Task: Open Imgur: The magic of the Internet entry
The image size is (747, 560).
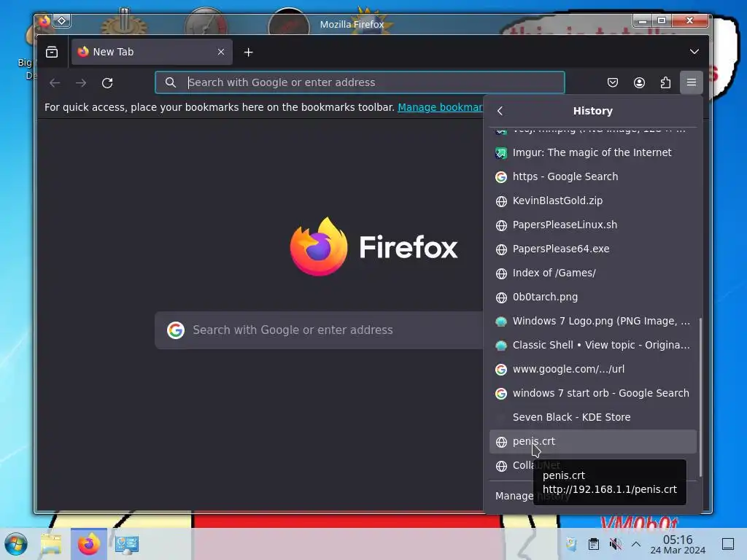Action: tap(592, 152)
